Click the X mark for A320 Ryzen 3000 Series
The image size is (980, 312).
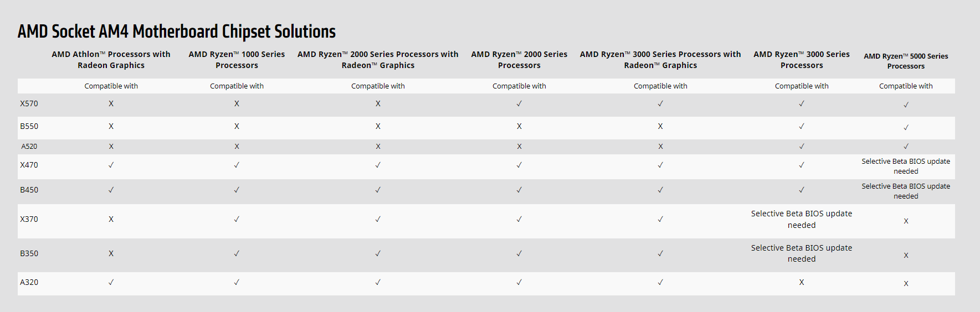point(801,282)
